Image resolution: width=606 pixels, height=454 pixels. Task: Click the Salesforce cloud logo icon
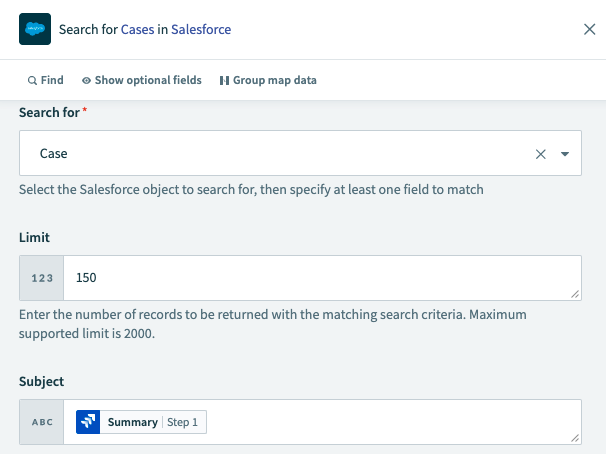(35, 30)
